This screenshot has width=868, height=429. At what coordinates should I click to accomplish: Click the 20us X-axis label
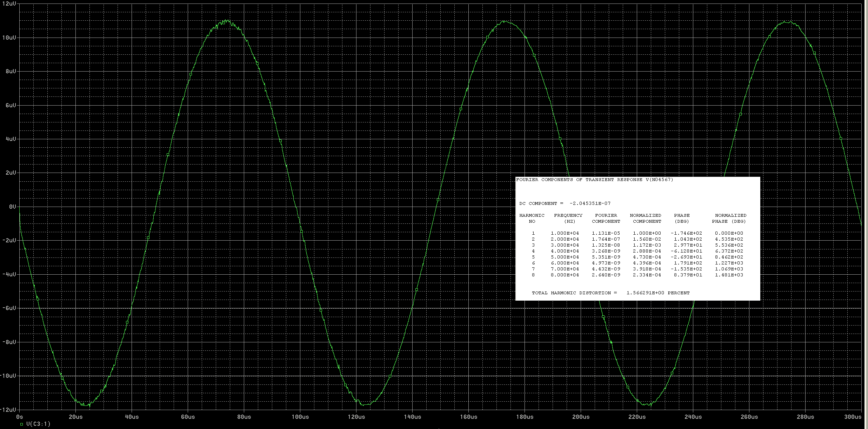(76, 417)
